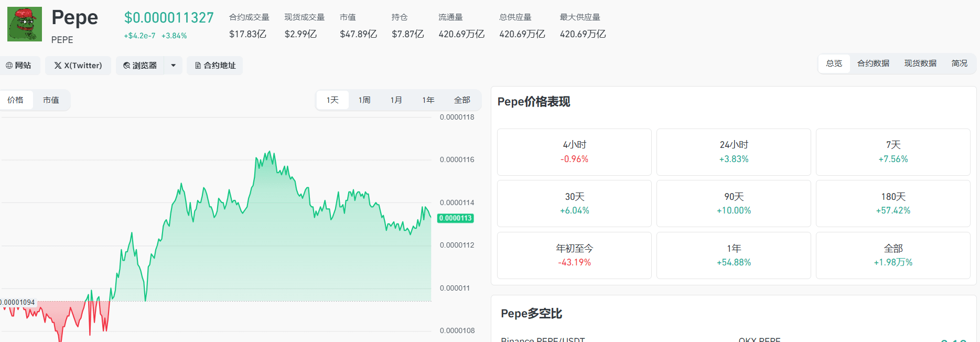980x342 pixels.
Task: Click the green 0.0000113 price marker
Action: pyautogui.click(x=456, y=218)
